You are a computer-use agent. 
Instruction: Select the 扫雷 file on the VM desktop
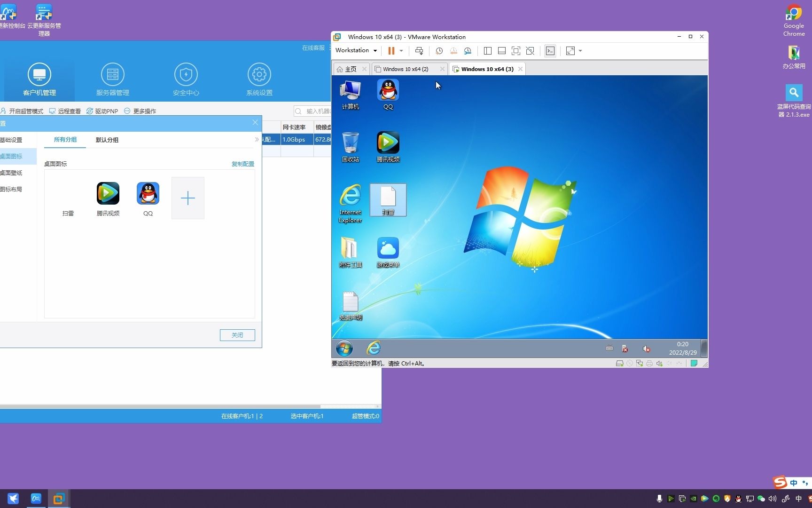pos(388,200)
